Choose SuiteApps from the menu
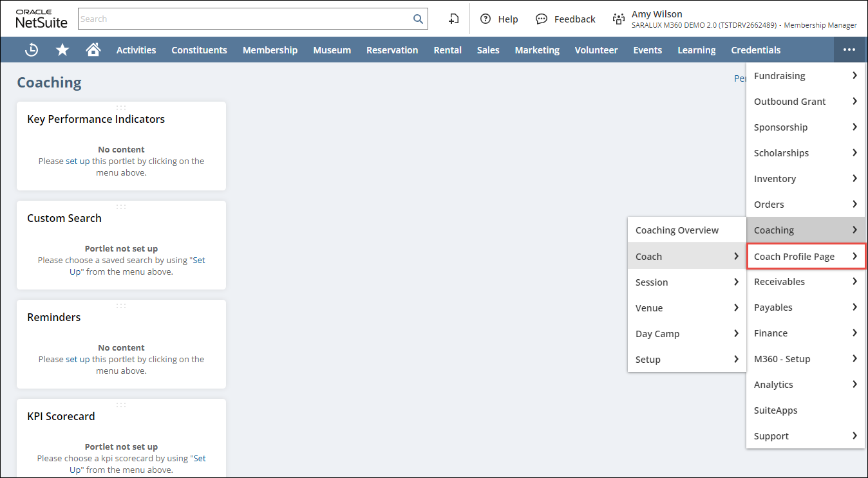This screenshot has height=478, width=868. pos(775,410)
